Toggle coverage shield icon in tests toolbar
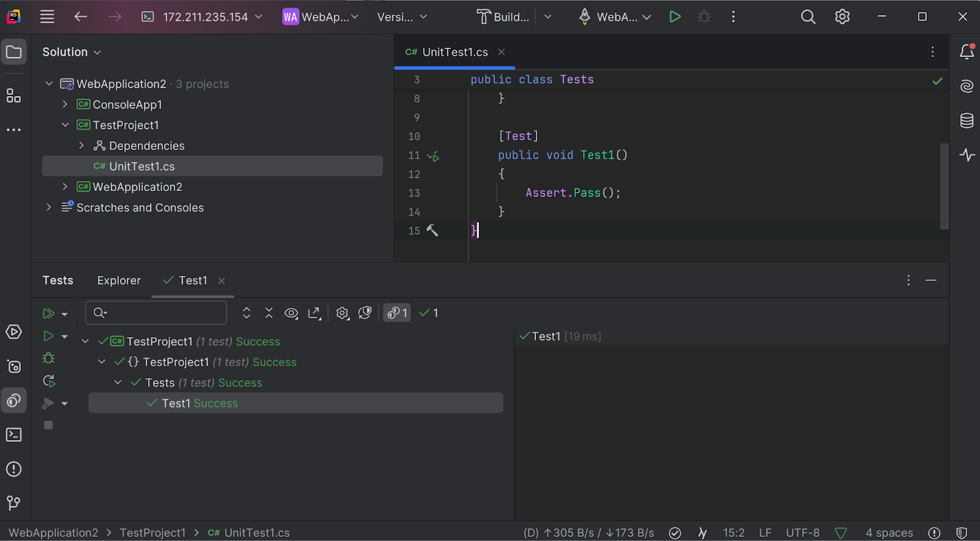 [365, 313]
